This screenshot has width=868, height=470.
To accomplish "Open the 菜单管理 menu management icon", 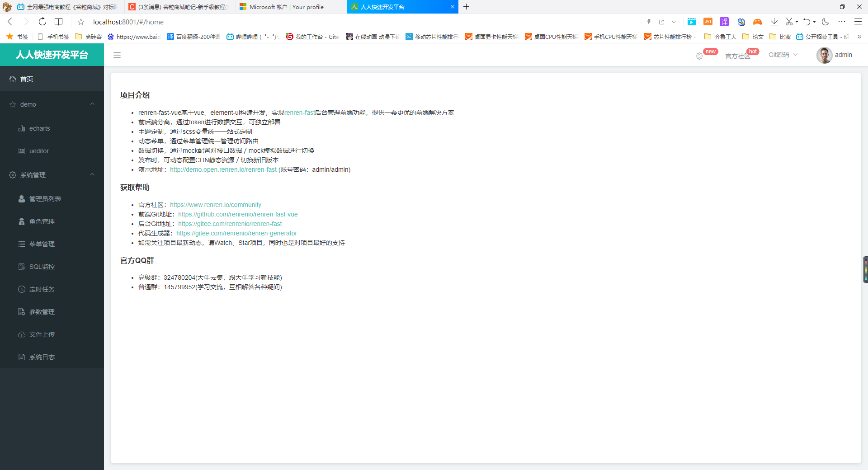I will (22, 244).
